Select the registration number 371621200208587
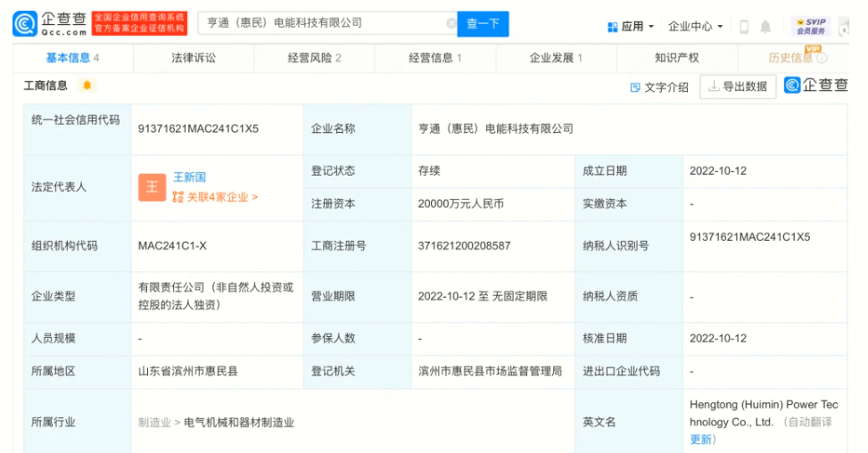868x453 pixels. (x=464, y=246)
